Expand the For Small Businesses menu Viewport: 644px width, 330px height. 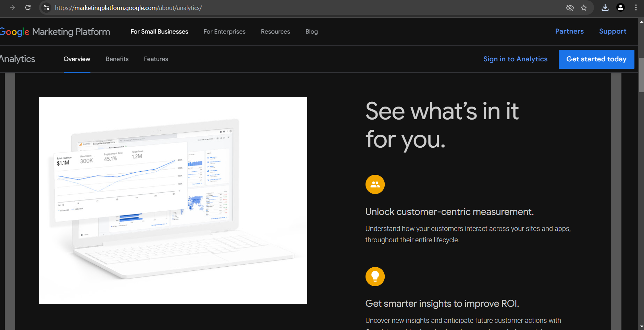pyautogui.click(x=159, y=32)
